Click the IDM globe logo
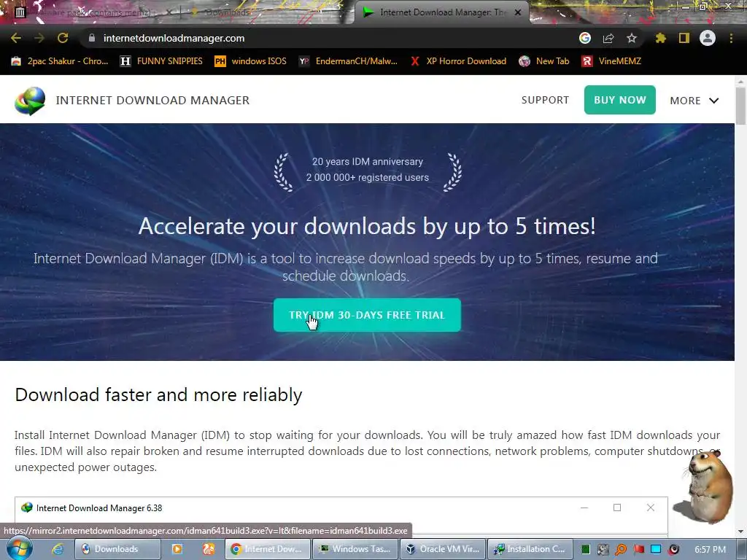This screenshot has height=560, width=747. tap(30, 101)
